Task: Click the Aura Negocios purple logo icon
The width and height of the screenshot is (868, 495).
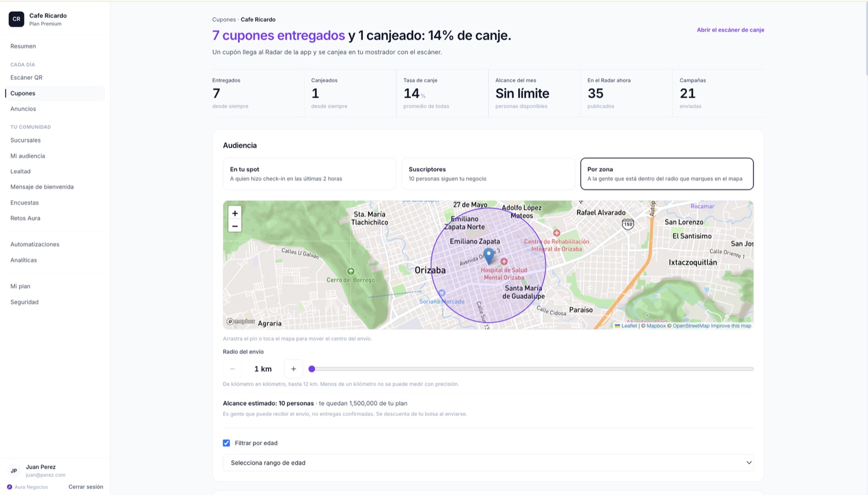Action: [10, 487]
